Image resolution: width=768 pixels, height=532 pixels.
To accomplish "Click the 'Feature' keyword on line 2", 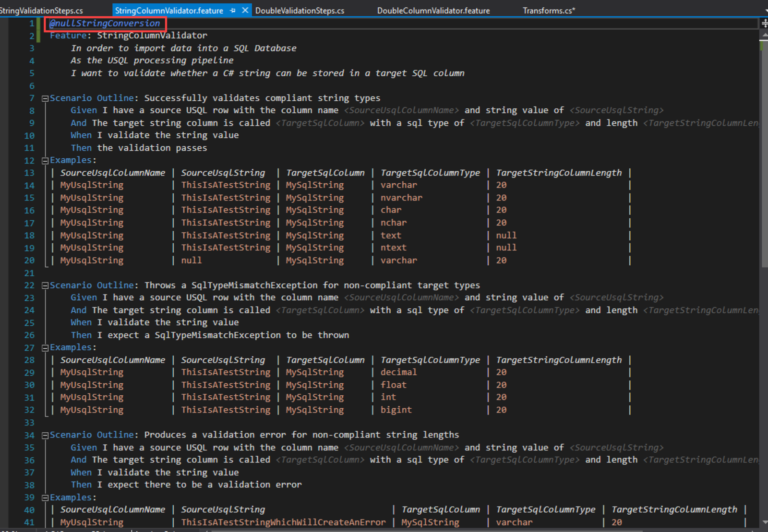I will [68, 35].
